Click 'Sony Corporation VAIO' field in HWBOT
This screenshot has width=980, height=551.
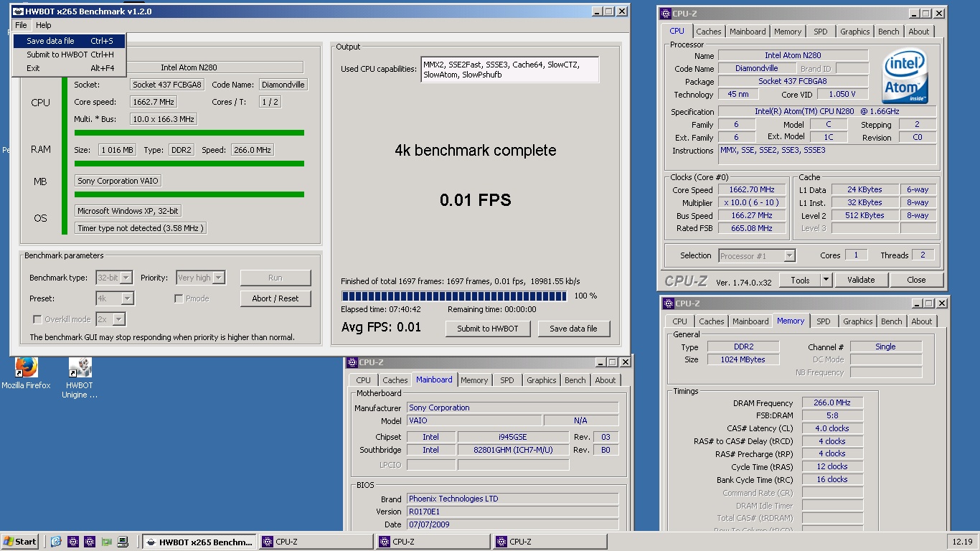click(118, 181)
